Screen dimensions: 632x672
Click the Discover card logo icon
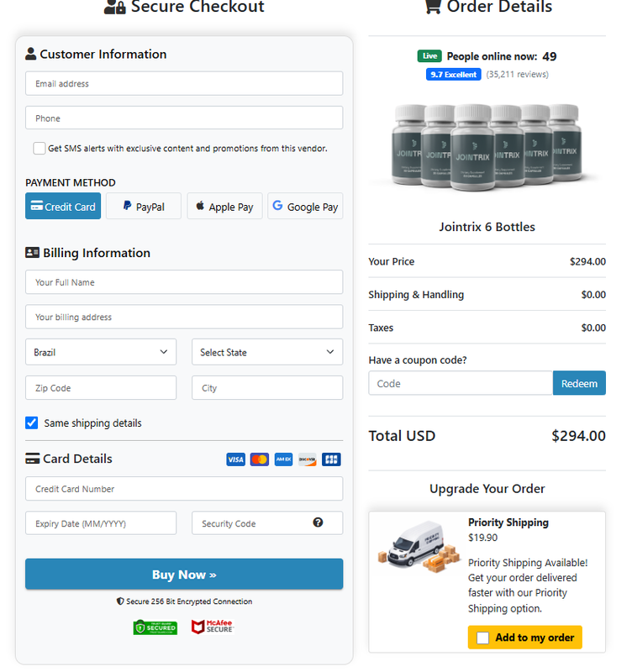(308, 459)
